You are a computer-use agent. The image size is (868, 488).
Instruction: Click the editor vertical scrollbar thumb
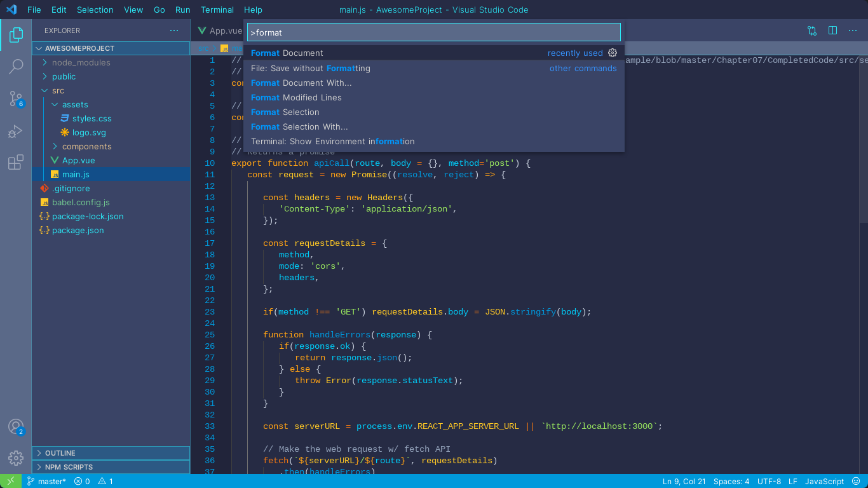pos(864,139)
